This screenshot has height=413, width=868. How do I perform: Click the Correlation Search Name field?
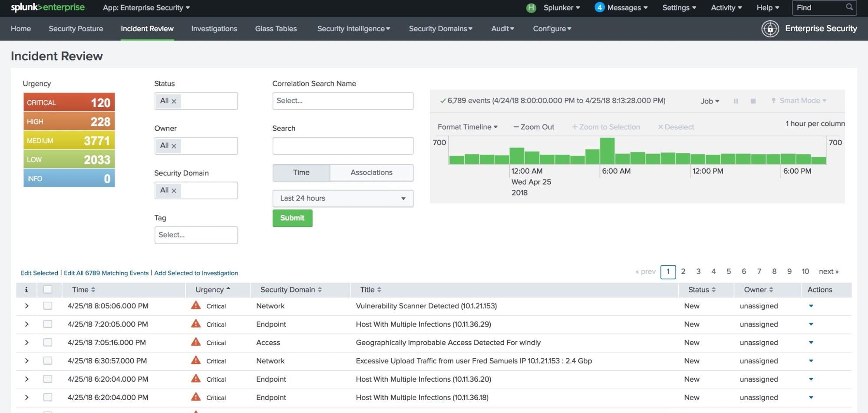pos(343,101)
